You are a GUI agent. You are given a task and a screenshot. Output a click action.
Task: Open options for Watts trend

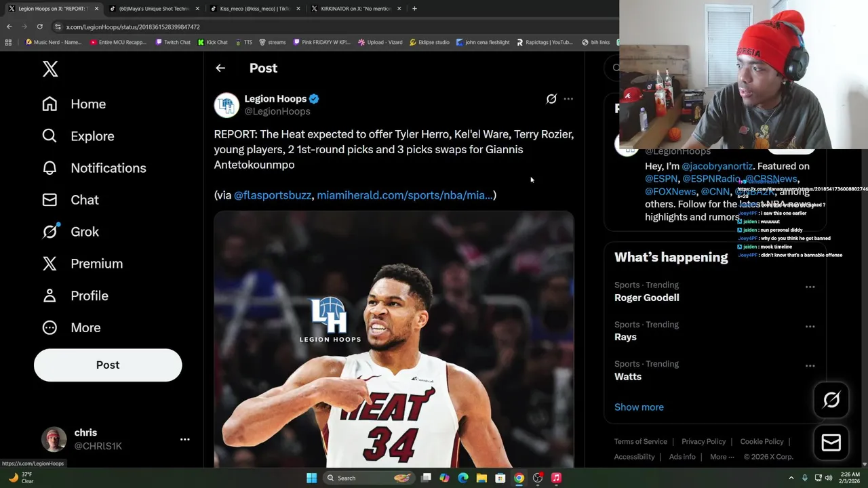click(810, 365)
